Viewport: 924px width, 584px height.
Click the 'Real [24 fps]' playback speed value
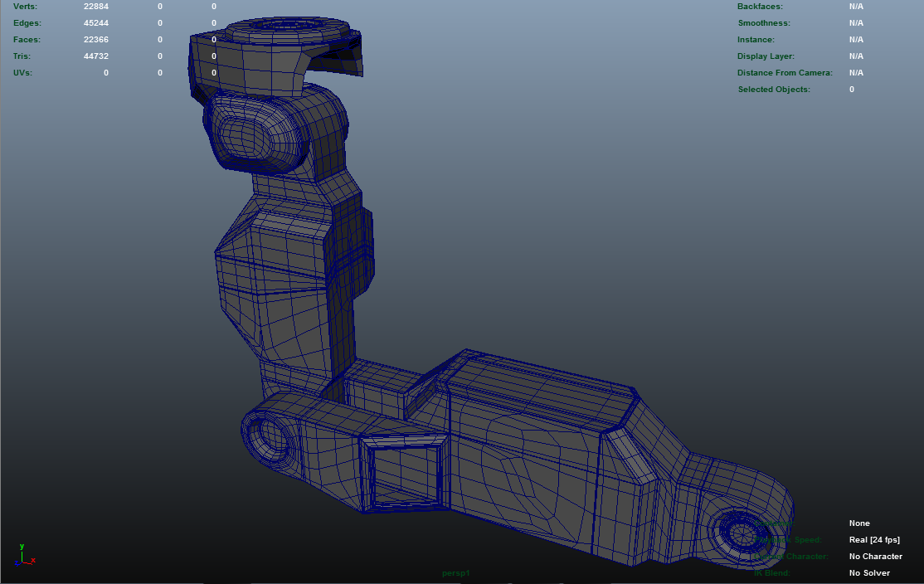click(874, 540)
